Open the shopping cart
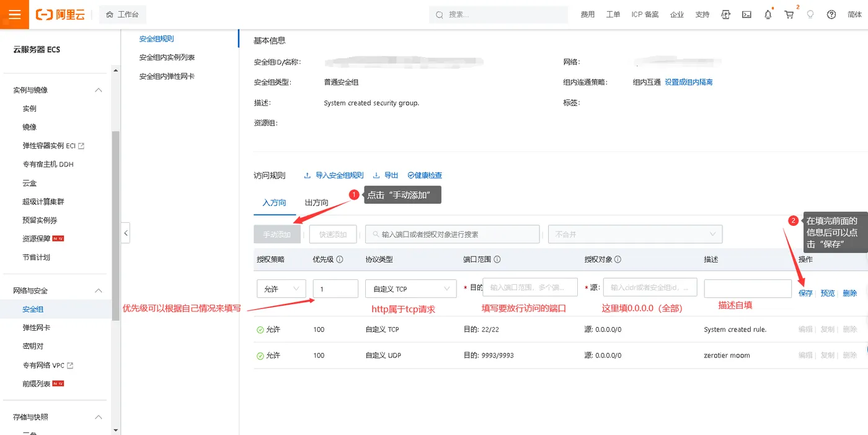Image resolution: width=868 pixels, height=435 pixels. tap(789, 14)
